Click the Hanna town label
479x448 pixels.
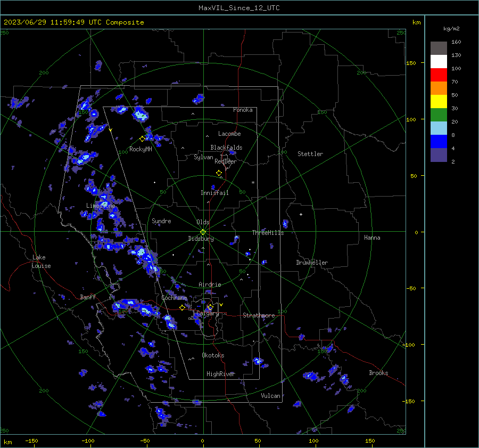pyautogui.click(x=372, y=238)
